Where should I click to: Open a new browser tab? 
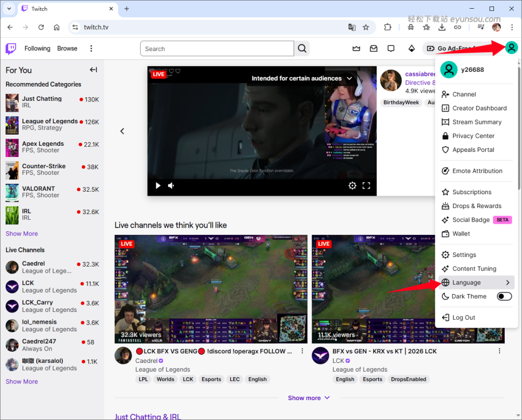[127, 9]
